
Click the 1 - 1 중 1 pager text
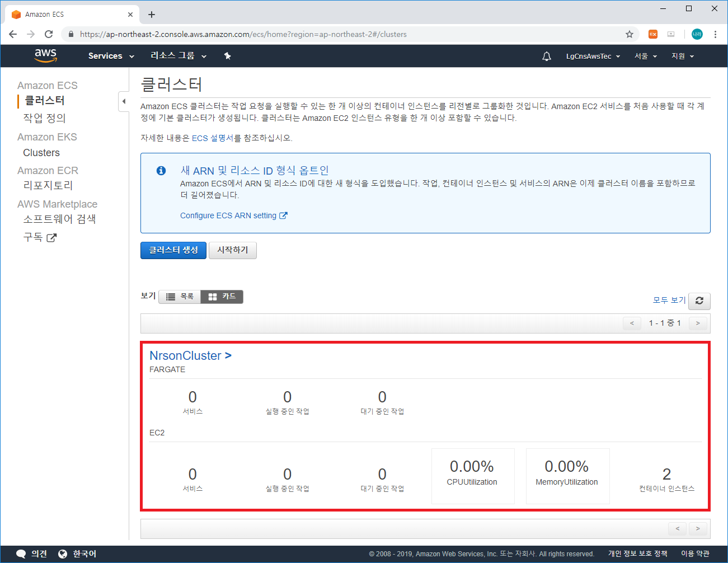point(665,323)
